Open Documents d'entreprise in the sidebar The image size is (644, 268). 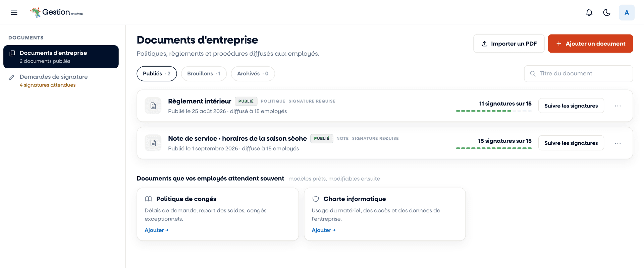(x=61, y=57)
